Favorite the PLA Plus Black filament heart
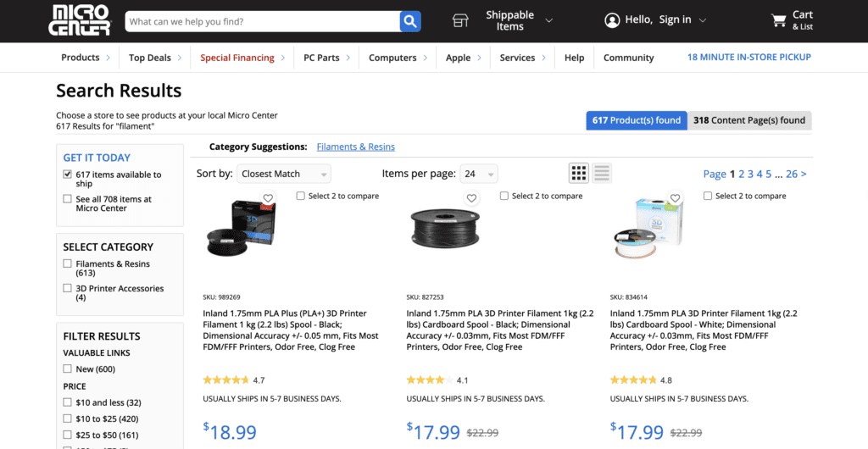Viewport: 868px width, 449px height. point(268,198)
